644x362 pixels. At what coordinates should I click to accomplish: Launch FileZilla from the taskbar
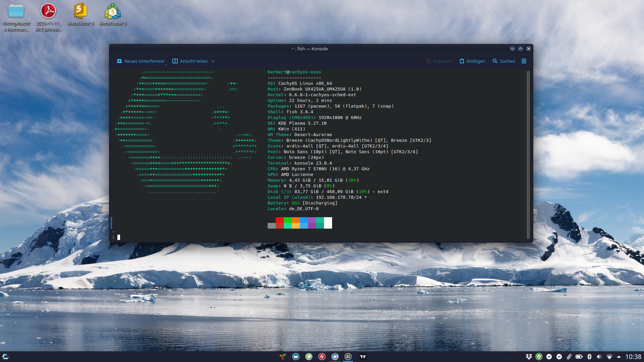[x=322, y=357]
